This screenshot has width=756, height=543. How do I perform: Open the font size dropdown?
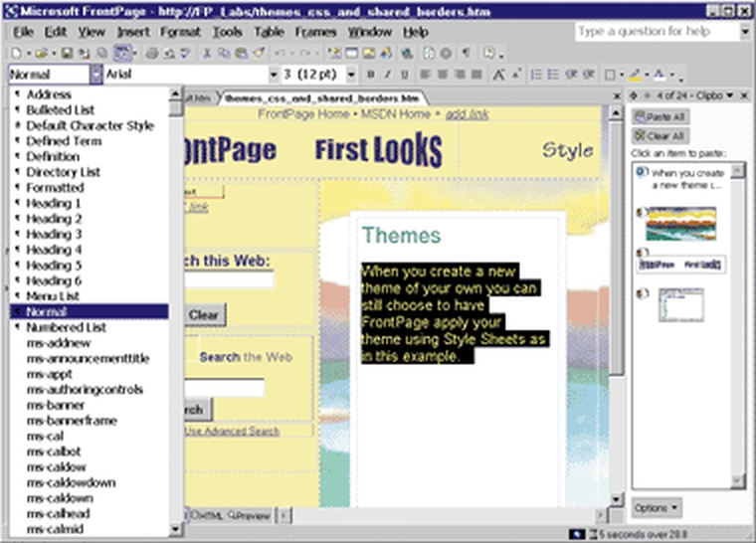pyautogui.click(x=351, y=75)
